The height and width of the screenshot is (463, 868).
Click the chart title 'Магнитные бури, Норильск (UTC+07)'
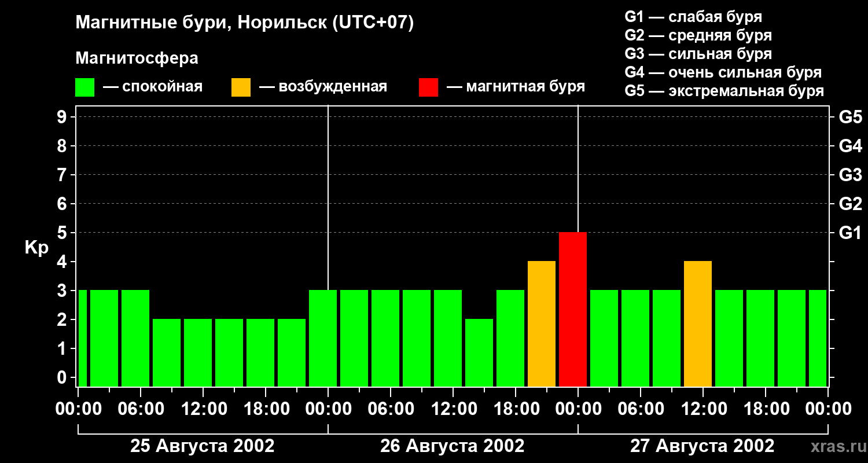coord(245,23)
